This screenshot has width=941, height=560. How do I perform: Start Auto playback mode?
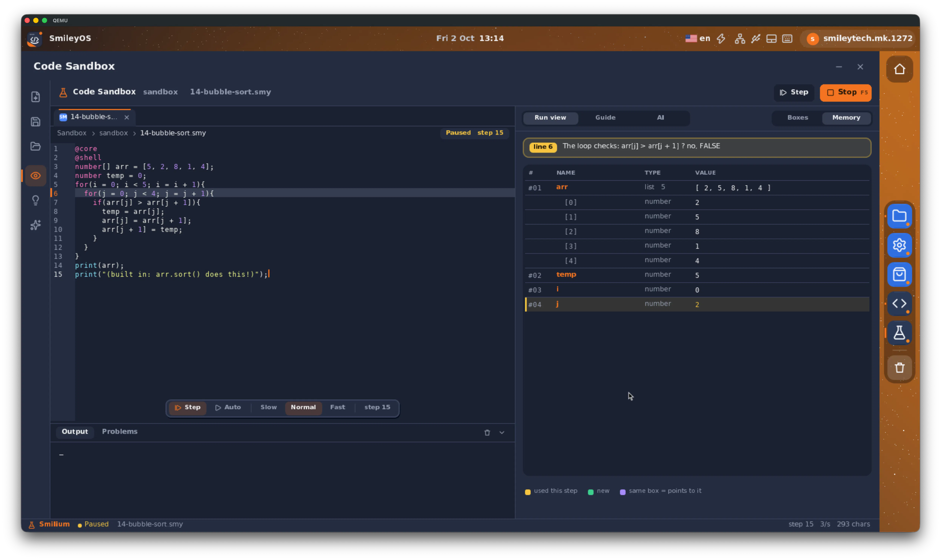click(x=228, y=408)
